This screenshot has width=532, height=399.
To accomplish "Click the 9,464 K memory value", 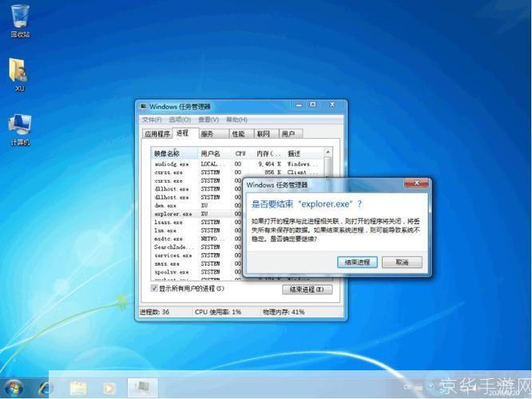I will point(270,164).
